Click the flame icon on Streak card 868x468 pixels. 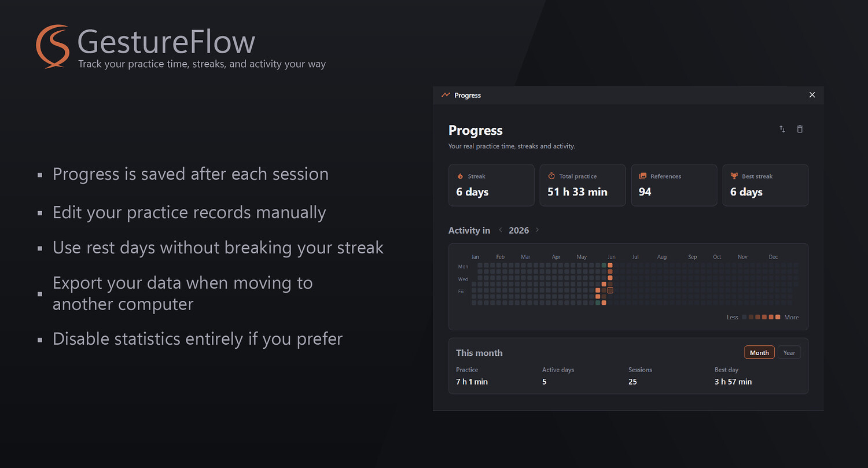pyautogui.click(x=461, y=176)
